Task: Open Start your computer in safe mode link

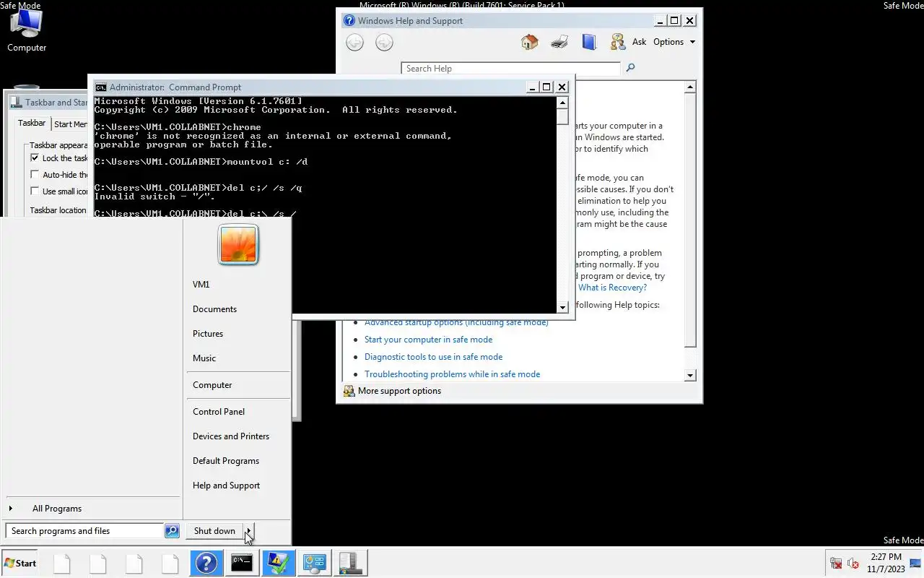Action: [428, 340]
